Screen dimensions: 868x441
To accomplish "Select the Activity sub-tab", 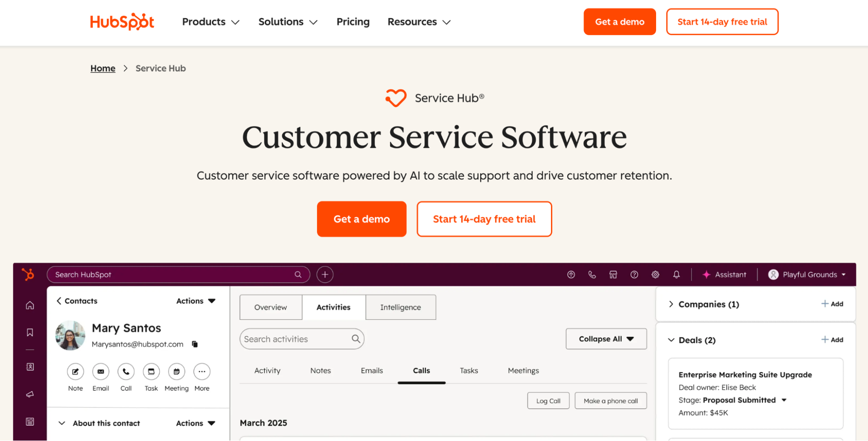I will pyautogui.click(x=267, y=371).
